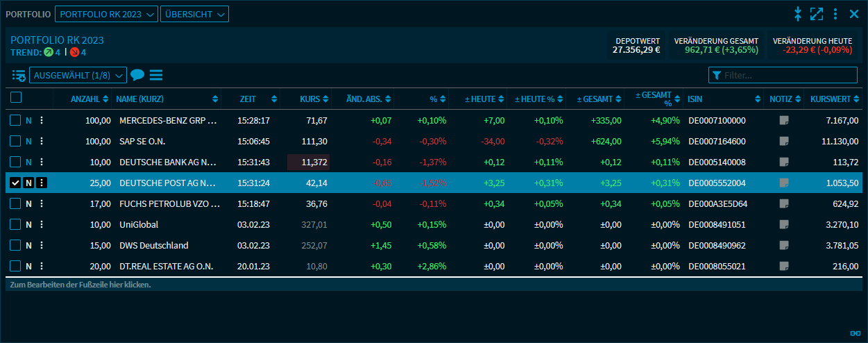Open the Portfolio RK 2023 dropdown
Screen dimensions: 868x343
[106, 14]
